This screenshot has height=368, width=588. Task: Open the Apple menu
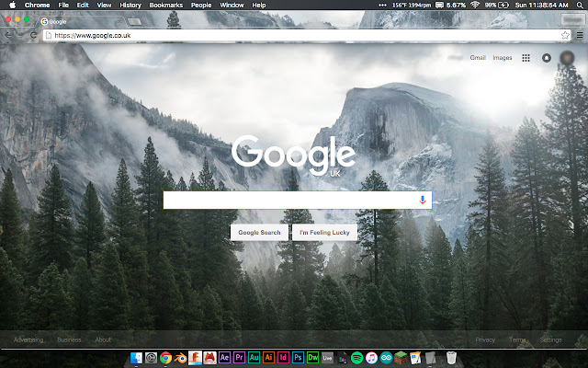12,5
